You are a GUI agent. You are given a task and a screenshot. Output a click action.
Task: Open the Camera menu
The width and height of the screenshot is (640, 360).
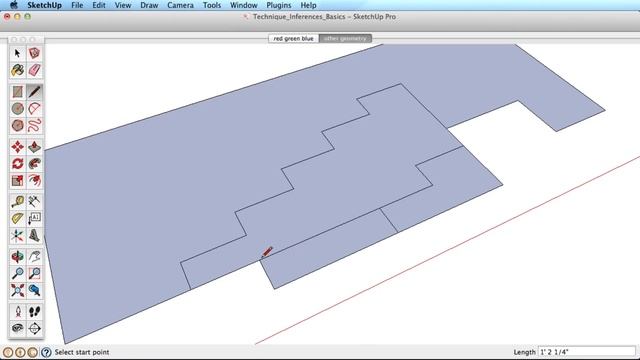pyautogui.click(x=180, y=5)
